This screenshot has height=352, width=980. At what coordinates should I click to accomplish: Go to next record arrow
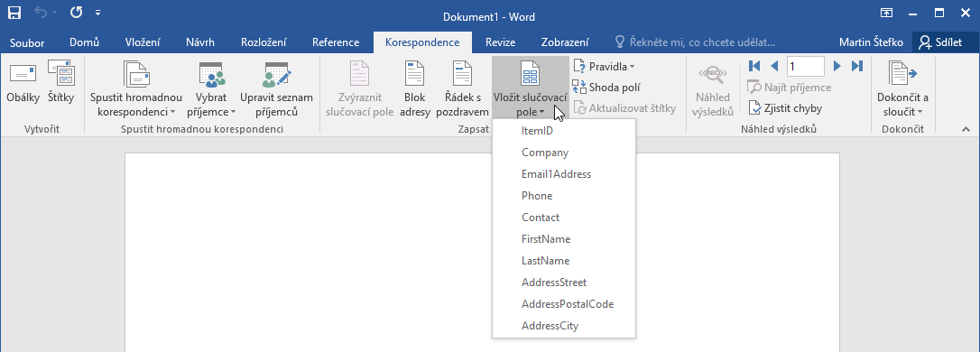pos(837,66)
